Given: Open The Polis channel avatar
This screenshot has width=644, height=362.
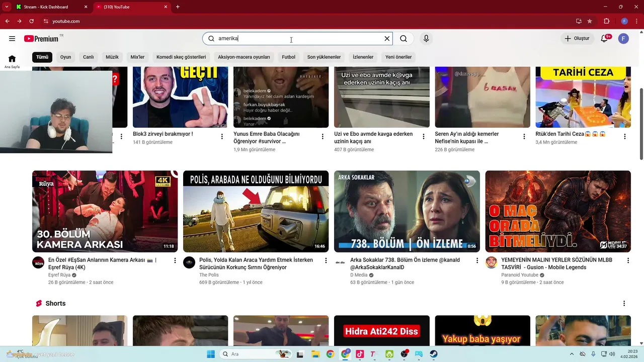Looking at the screenshot, I should pyautogui.click(x=189, y=262).
